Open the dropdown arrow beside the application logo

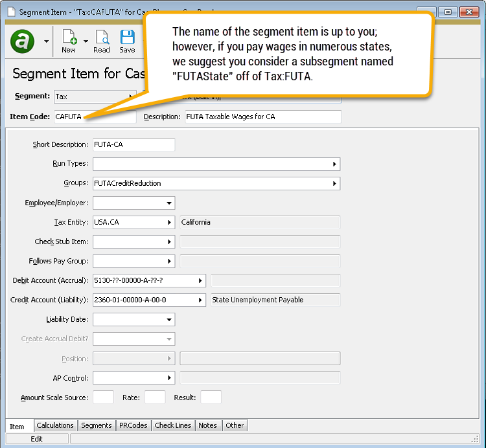pyautogui.click(x=46, y=41)
